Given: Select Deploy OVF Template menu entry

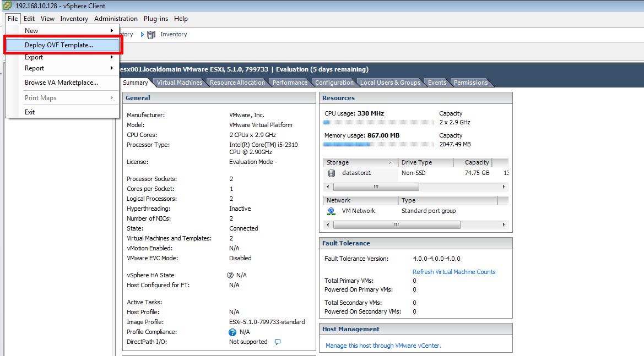Looking at the screenshot, I should click(62, 45).
